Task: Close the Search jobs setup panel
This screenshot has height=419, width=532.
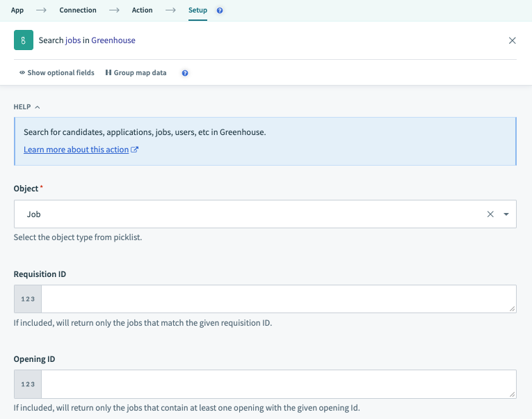Action: tap(512, 40)
